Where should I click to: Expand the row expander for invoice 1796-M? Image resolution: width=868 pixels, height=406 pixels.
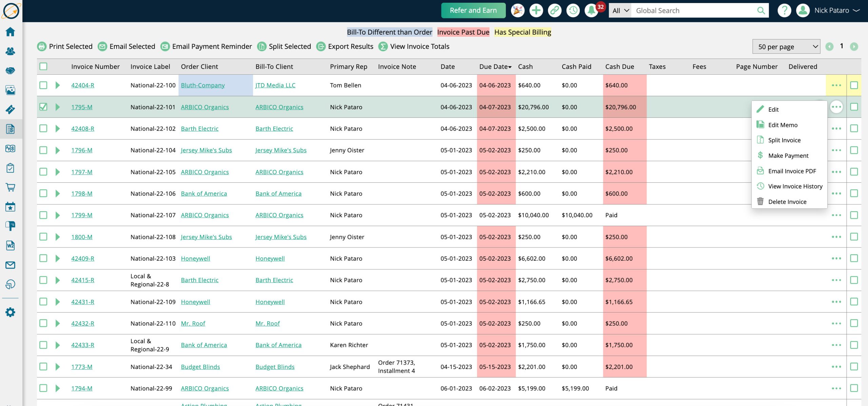coord(58,150)
